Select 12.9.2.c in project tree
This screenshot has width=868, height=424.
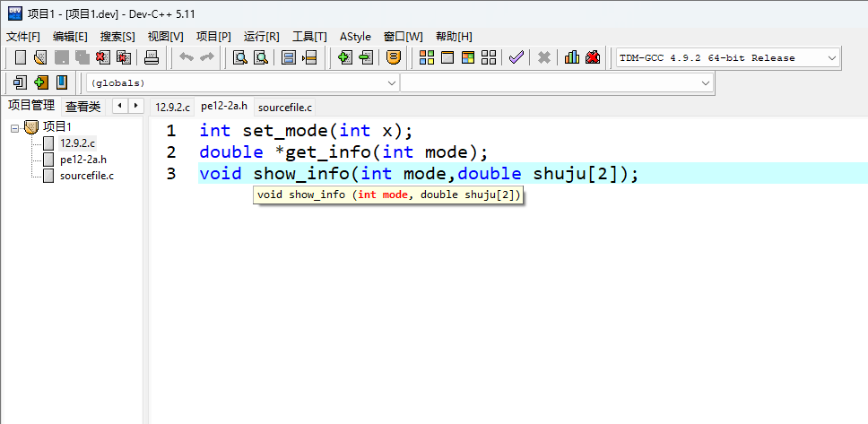tap(77, 143)
